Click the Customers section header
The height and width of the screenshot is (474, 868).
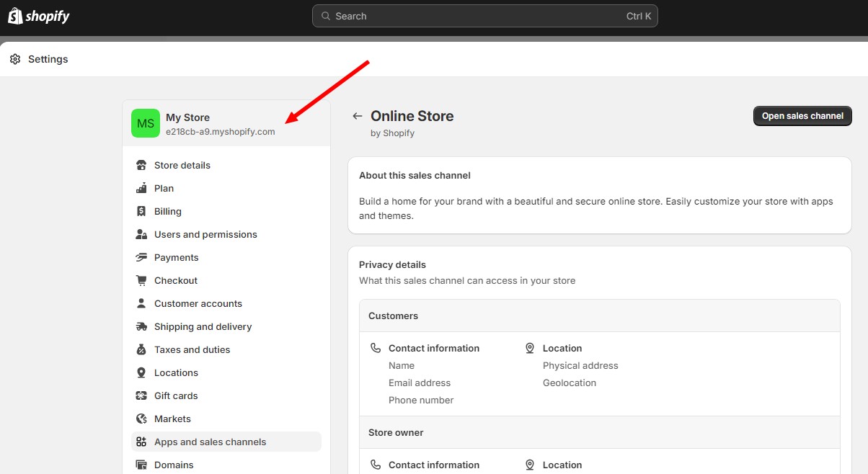tap(600, 316)
